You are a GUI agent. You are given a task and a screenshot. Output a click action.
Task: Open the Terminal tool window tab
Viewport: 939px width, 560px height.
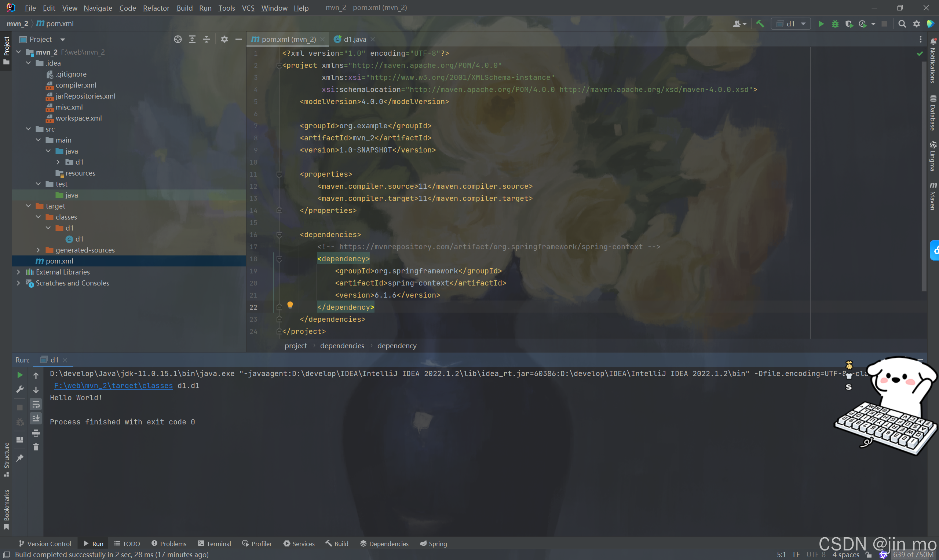pyautogui.click(x=215, y=544)
